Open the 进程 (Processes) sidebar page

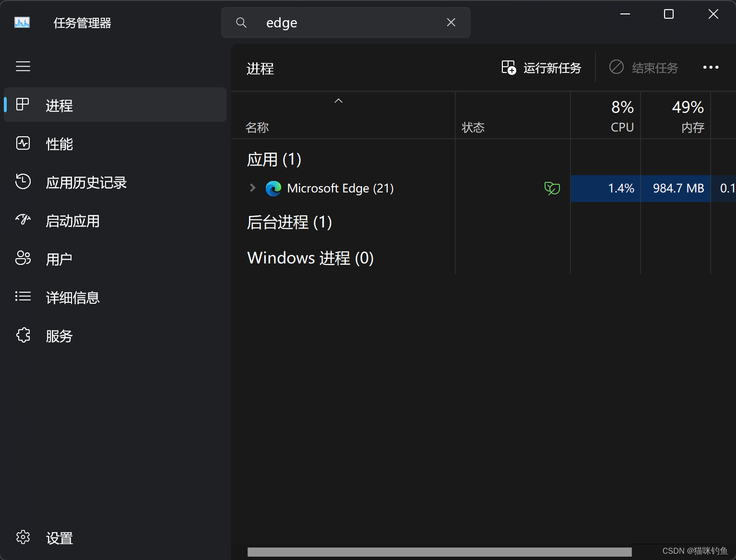tap(115, 105)
